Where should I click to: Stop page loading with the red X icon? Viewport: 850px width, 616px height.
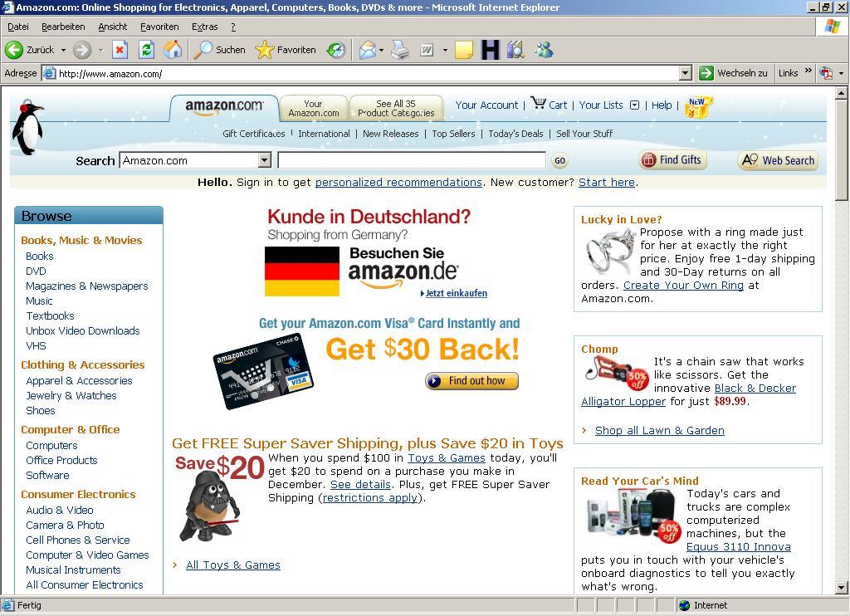(120, 50)
